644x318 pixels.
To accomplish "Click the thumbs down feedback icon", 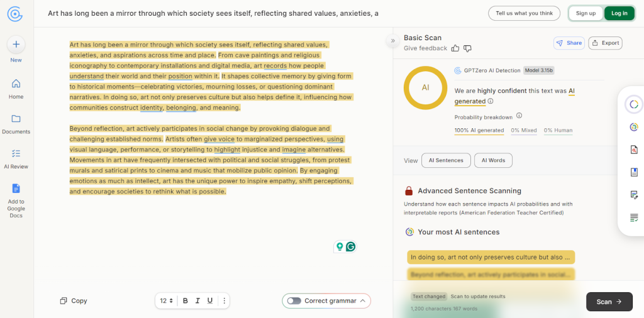I will 467,48.
